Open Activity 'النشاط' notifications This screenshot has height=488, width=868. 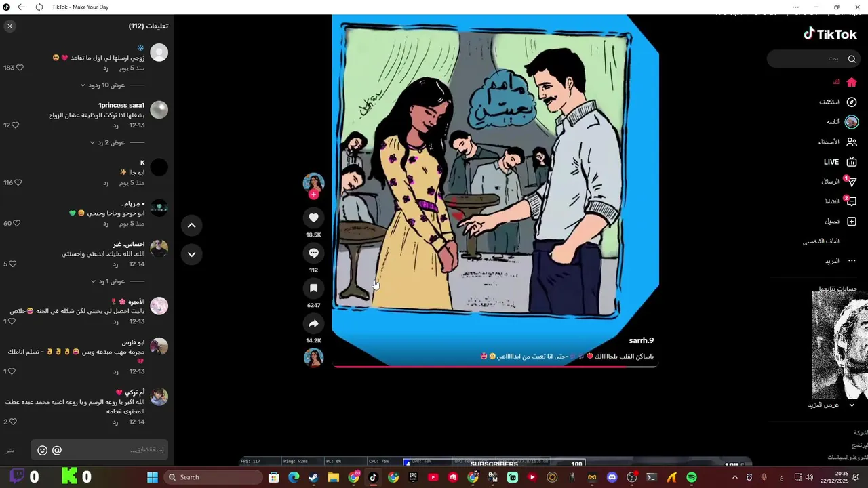841,201
